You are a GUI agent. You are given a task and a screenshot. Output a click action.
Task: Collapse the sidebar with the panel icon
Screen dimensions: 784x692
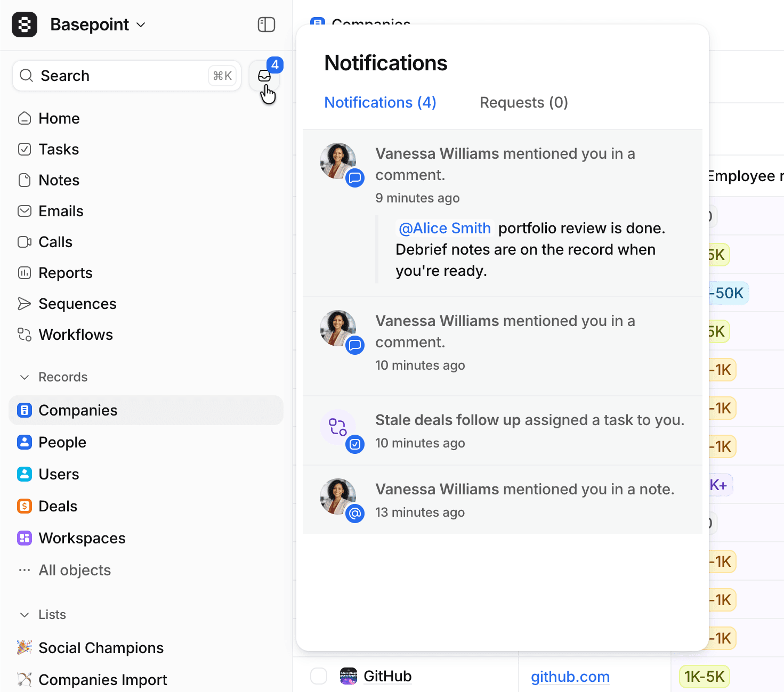tap(266, 25)
